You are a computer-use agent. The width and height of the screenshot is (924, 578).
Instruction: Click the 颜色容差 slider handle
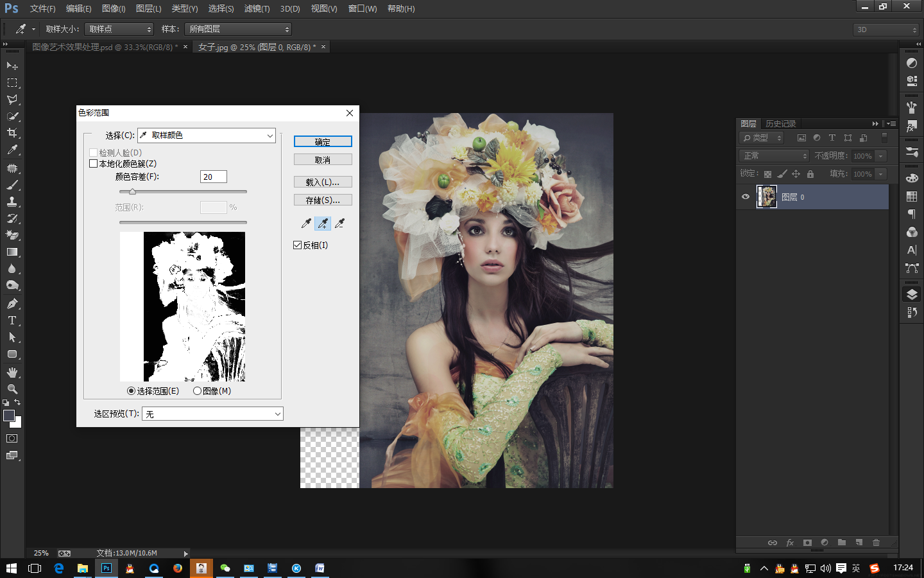[x=132, y=191]
